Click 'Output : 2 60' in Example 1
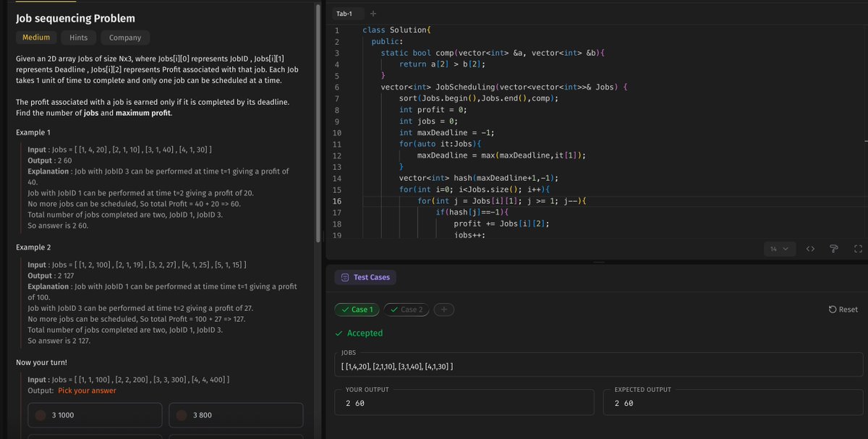 (49, 160)
